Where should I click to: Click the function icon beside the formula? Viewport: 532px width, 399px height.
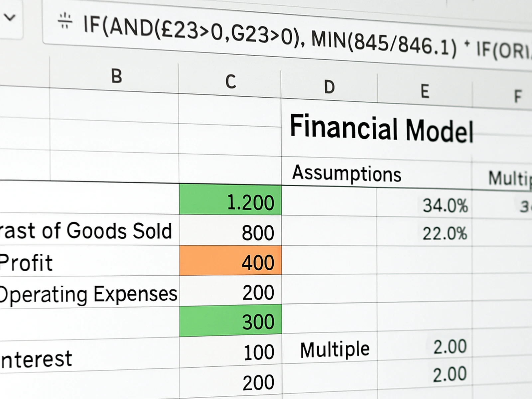[x=65, y=21]
